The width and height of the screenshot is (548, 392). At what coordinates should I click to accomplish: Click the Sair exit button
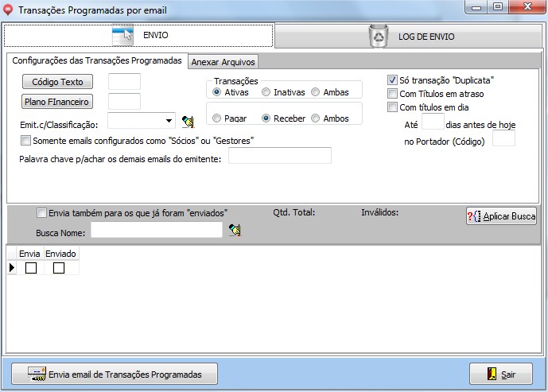501,374
